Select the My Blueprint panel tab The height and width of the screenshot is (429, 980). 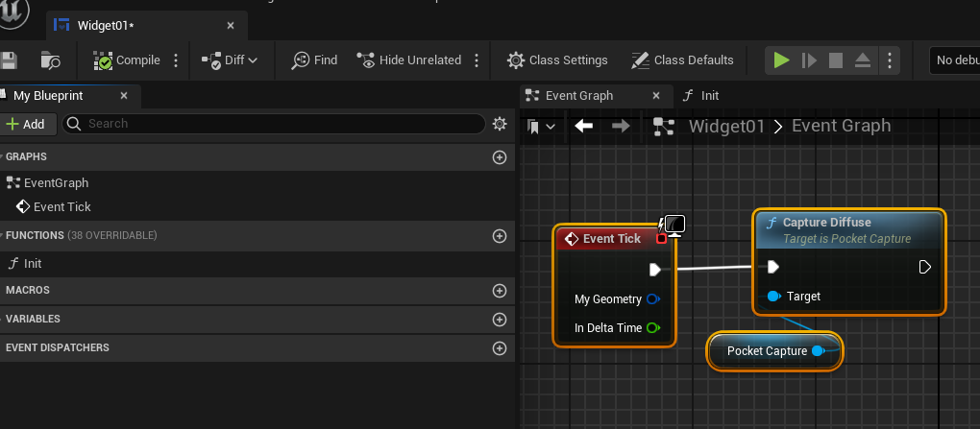(48, 96)
